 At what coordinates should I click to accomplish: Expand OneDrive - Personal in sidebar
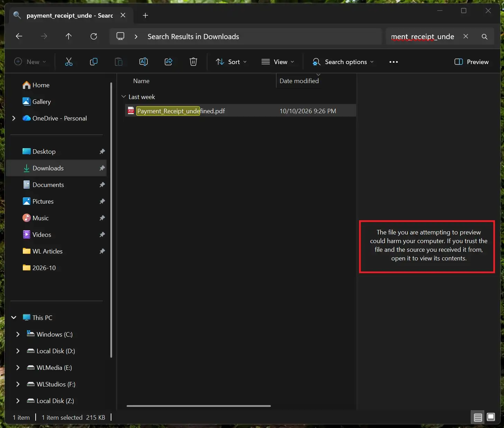[x=14, y=118]
